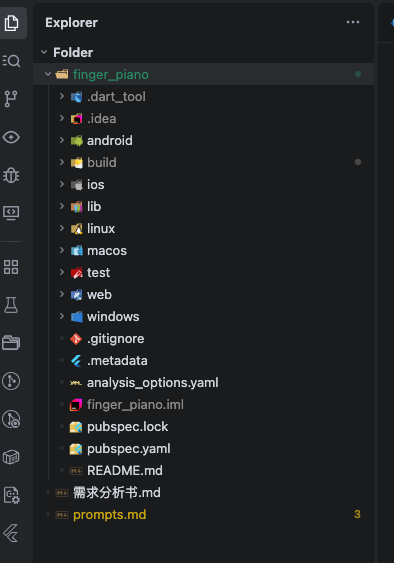Open the Testing beaker icon

tap(11, 305)
